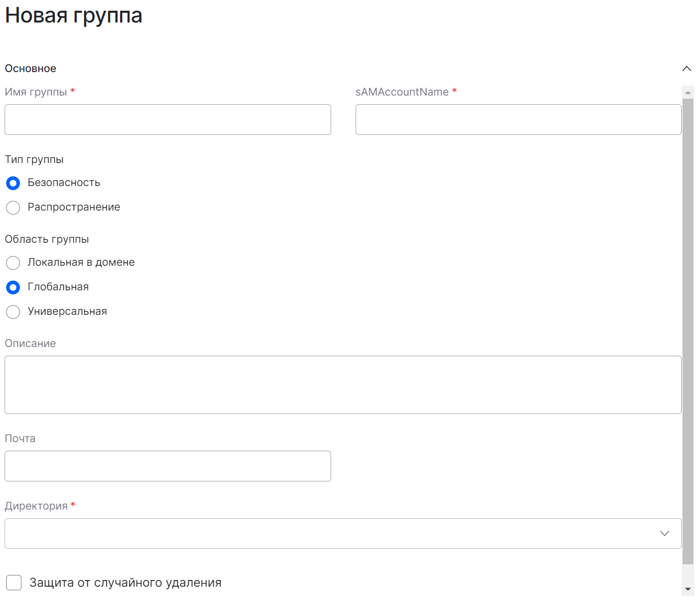
Task: Click the Основное section header title
Action: pyautogui.click(x=31, y=68)
